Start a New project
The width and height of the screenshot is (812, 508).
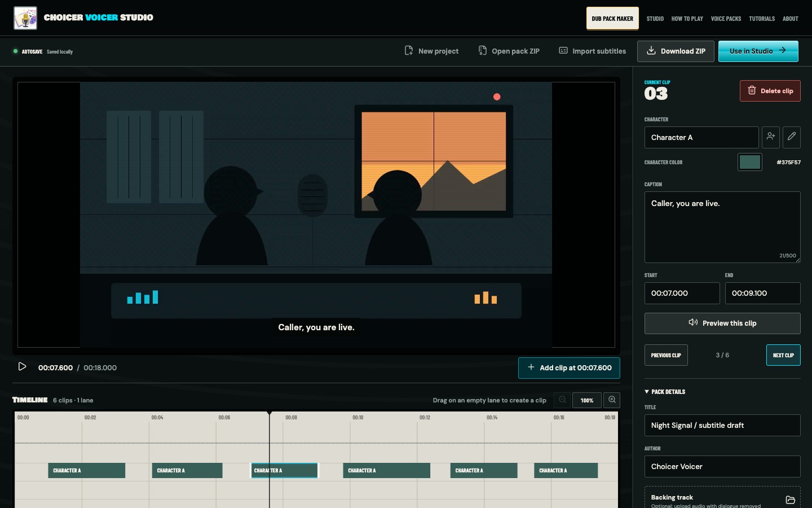431,51
